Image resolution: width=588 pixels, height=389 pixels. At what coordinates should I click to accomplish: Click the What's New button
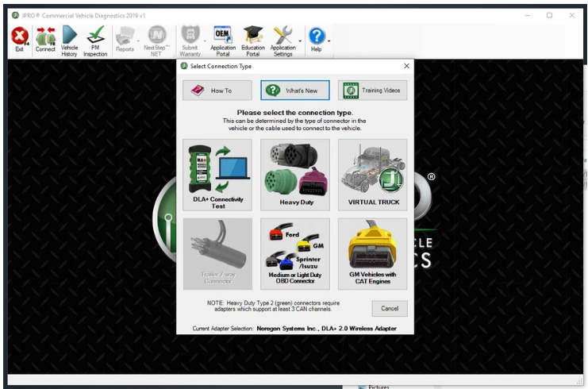pos(295,91)
